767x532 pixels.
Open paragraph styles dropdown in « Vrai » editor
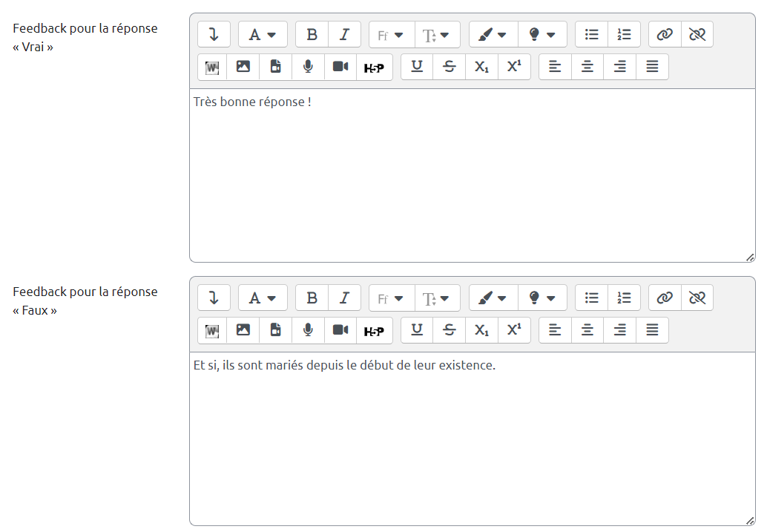click(262, 34)
